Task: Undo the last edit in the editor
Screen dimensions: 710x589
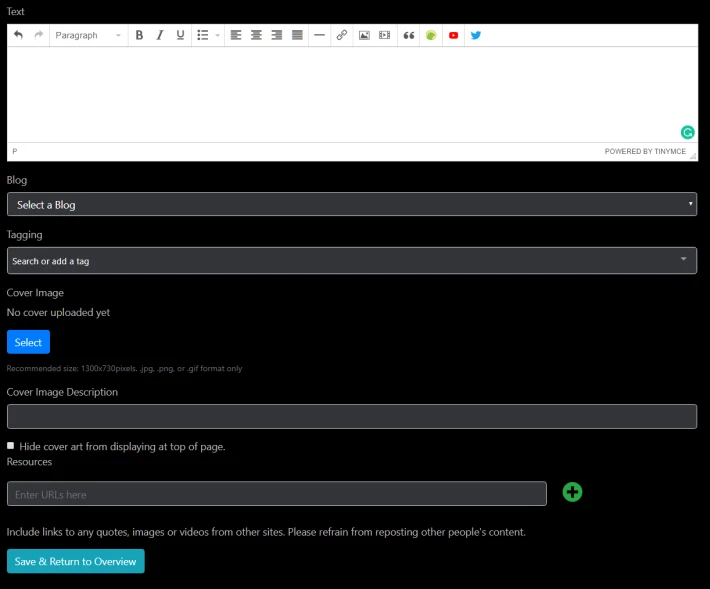Action: click(x=18, y=35)
